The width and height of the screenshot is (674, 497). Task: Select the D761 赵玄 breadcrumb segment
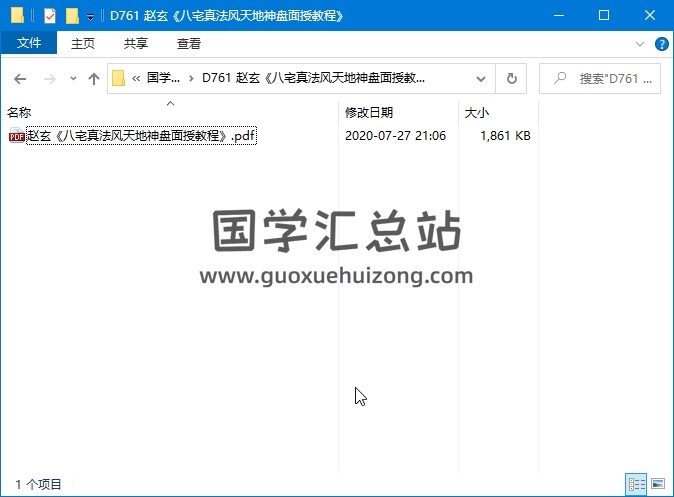313,78
